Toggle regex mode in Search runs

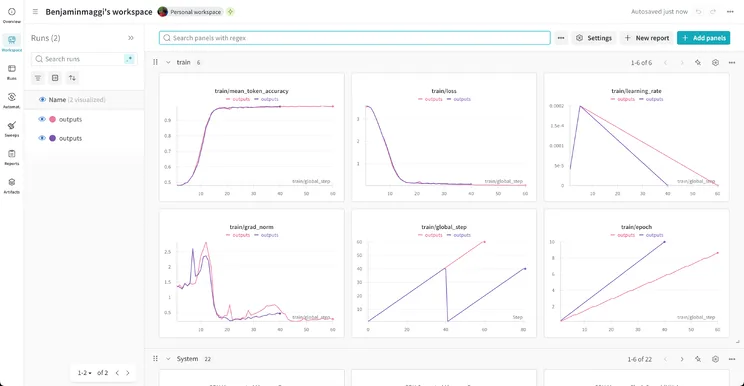(x=129, y=59)
